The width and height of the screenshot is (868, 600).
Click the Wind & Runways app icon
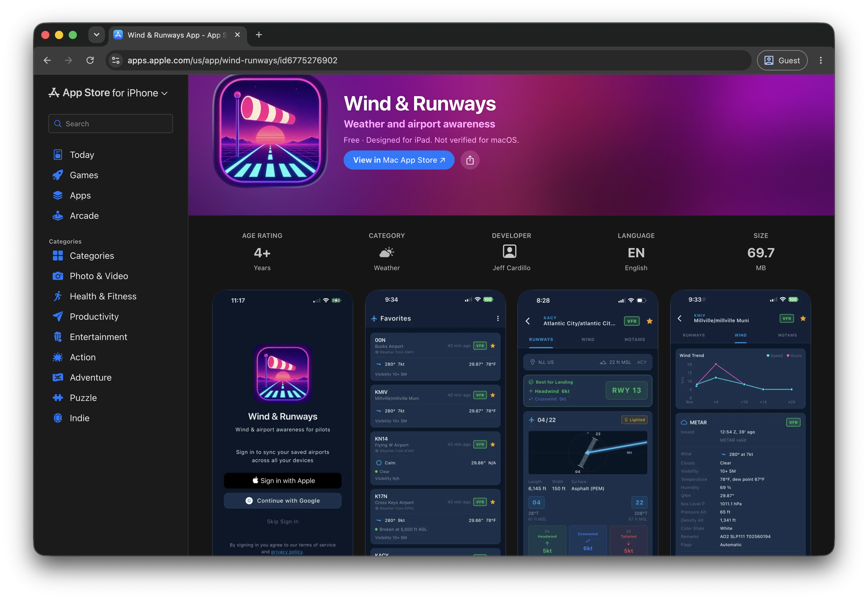click(x=270, y=131)
